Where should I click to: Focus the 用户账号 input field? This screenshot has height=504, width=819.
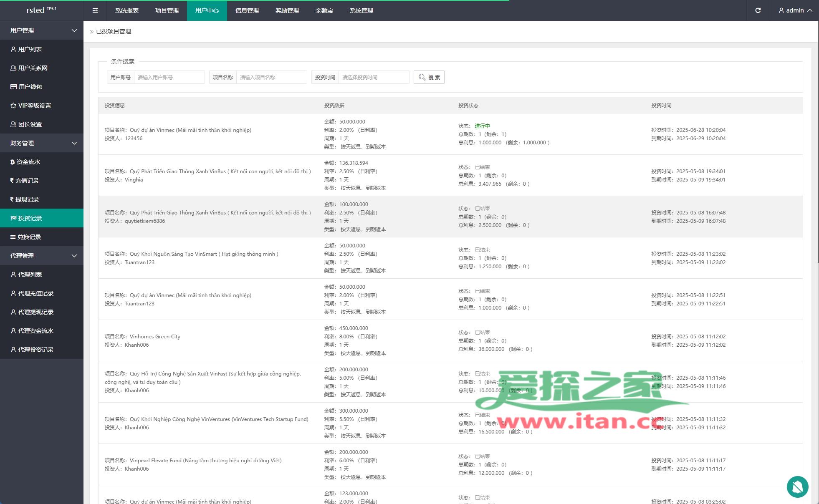coord(169,77)
